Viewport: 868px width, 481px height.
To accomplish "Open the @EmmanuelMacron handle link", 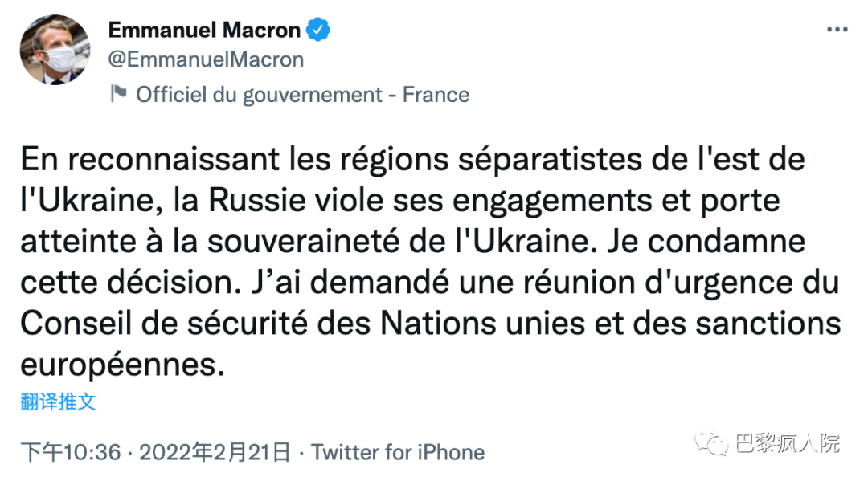I will (x=206, y=59).
